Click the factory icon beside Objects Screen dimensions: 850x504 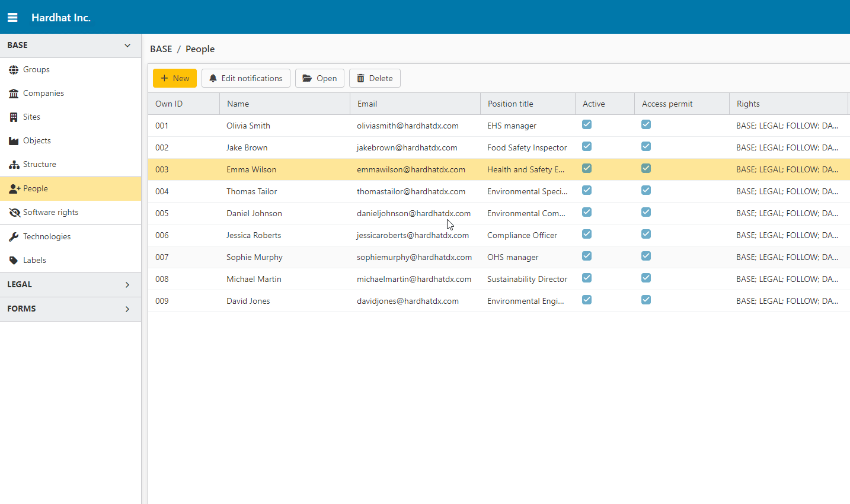click(14, 141)
